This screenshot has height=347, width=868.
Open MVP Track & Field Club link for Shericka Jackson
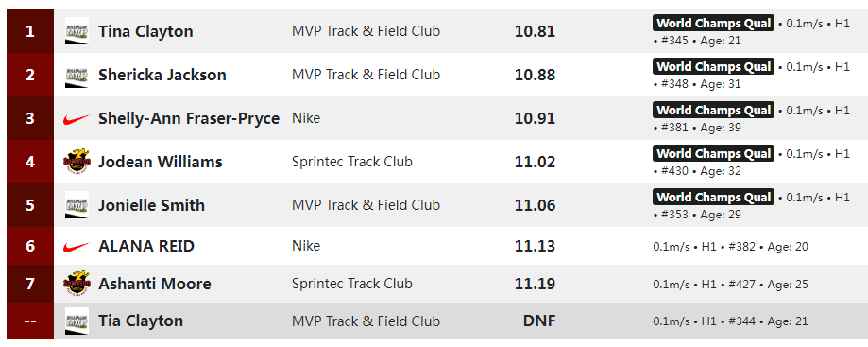[x=366, y=75]
